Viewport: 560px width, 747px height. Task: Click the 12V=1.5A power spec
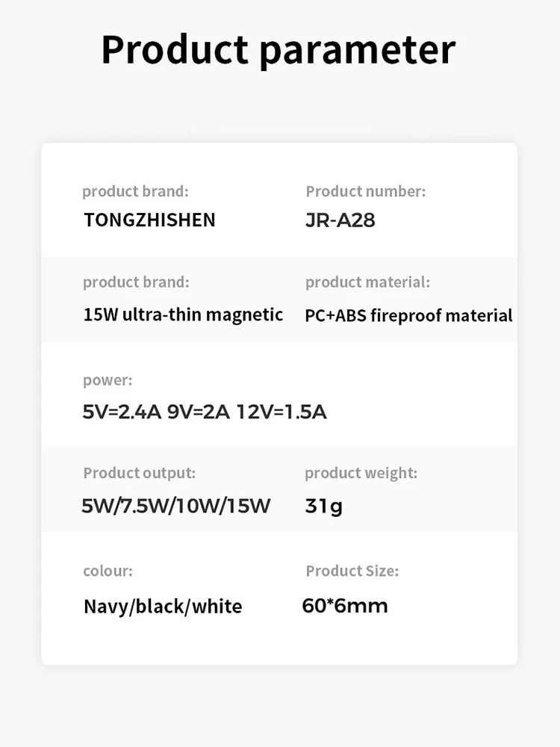tap(281, 412)
